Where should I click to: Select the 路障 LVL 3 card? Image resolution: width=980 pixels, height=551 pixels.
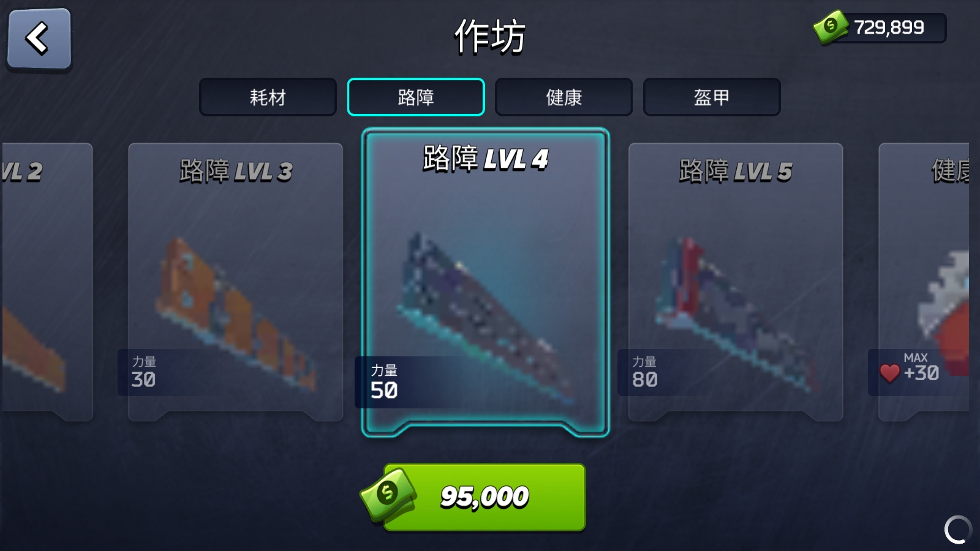point(235,282)
